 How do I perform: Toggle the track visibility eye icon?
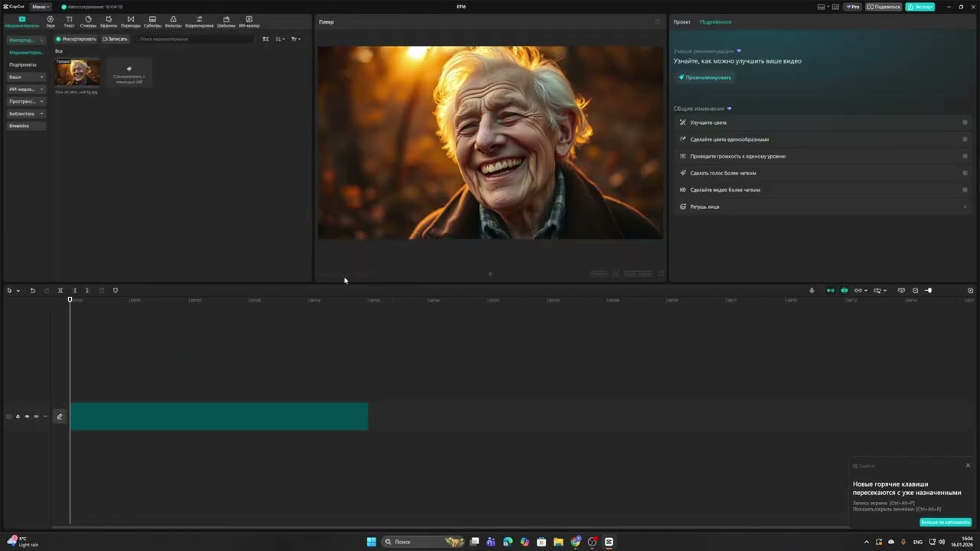click(27, 416)
